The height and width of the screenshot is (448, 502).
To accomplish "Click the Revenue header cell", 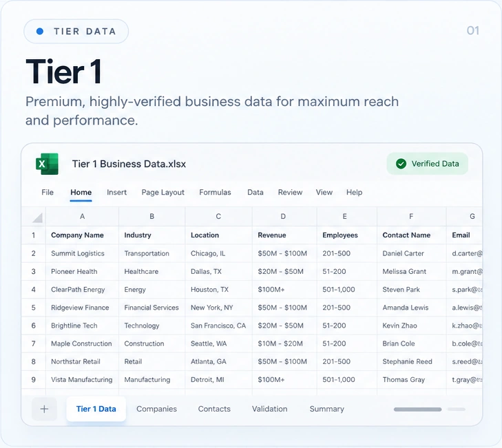I will [284, 235].
